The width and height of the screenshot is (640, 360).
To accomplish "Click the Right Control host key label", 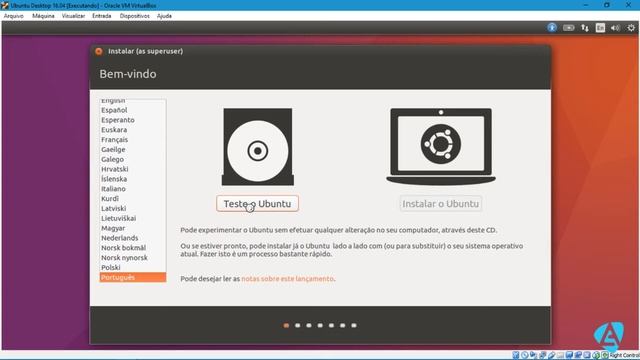I will point(625,356).
